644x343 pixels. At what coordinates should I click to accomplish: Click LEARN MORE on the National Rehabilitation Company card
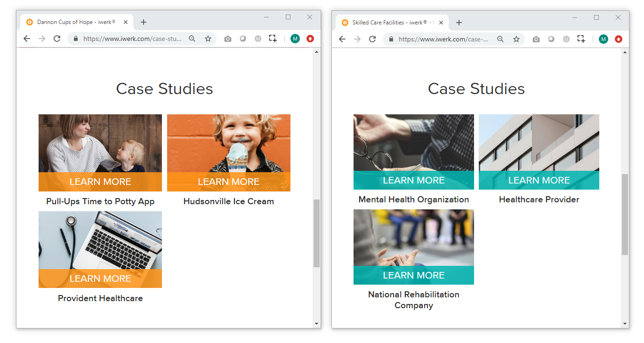coord(414,275)
